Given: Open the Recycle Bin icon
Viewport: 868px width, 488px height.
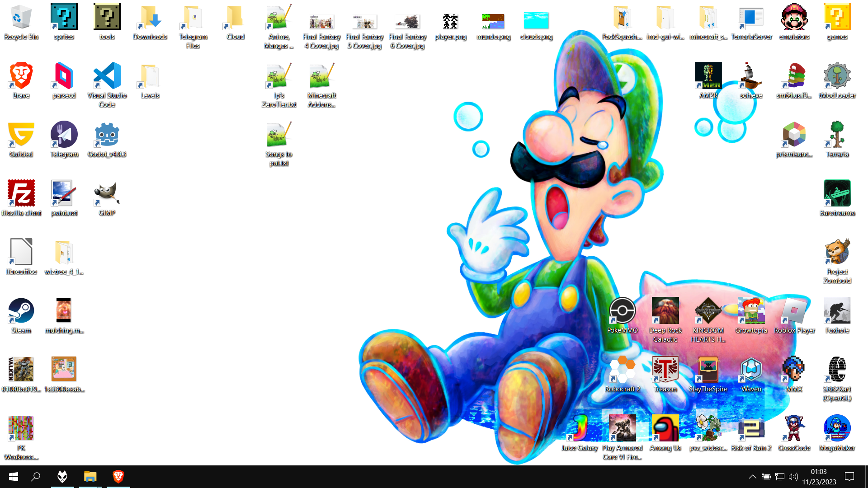Looking at the screenshot, I should tap(21, 22).
